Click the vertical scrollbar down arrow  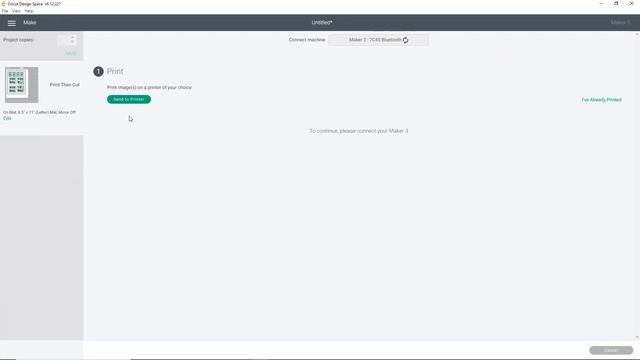[637, 337]
